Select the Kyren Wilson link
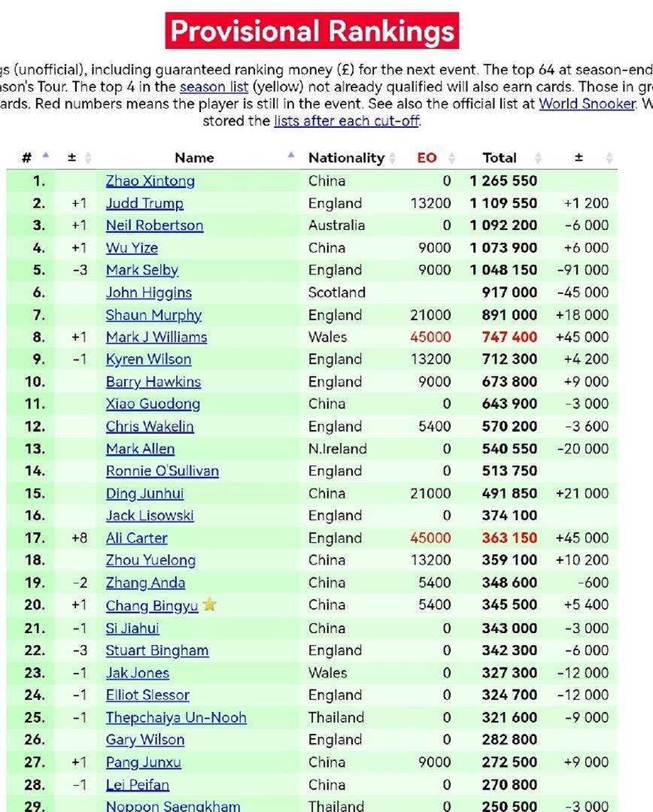653x812 pixels. pyautogui.click(x=149, y=359)
